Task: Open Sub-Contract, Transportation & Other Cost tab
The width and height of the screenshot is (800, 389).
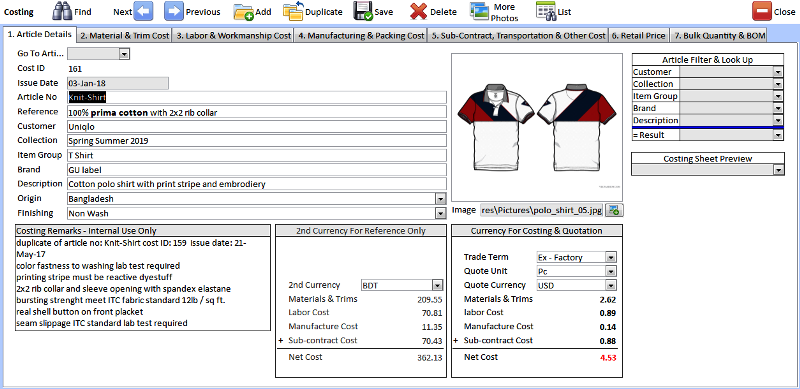Action: pos(518,36)
